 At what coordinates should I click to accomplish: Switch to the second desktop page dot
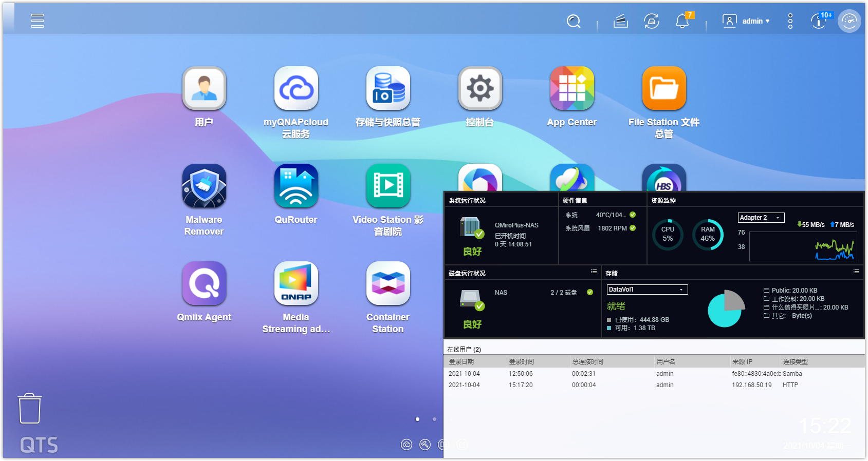pyautogui.click(x=434, y=419)
